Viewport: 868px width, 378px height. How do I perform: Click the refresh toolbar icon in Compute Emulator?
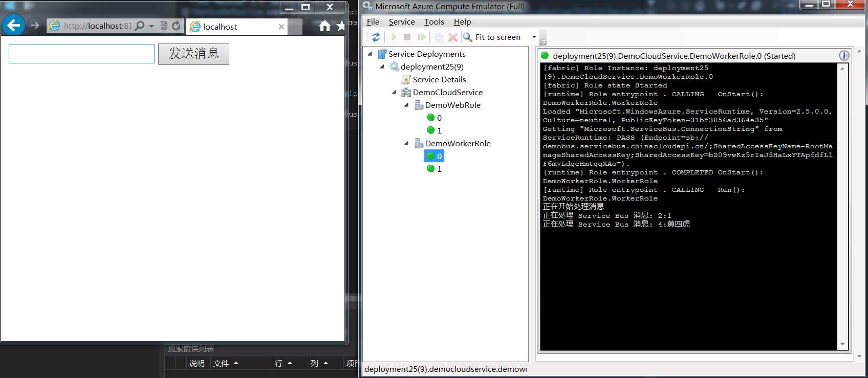click(x=376, y=37)
